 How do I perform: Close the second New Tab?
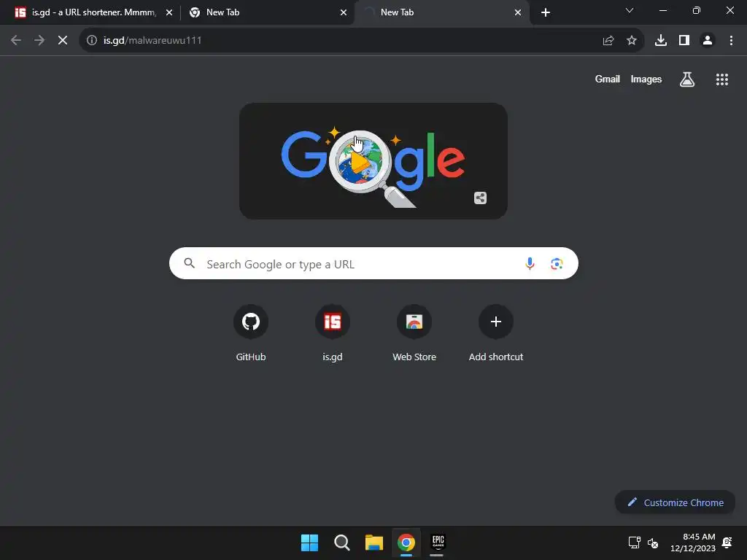coord(344,12)
